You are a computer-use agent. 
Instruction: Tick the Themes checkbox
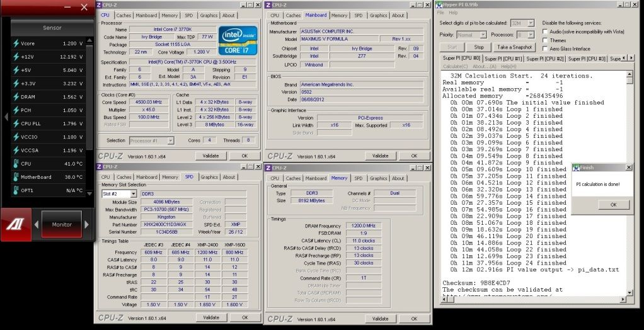click(x=545, y=40)
